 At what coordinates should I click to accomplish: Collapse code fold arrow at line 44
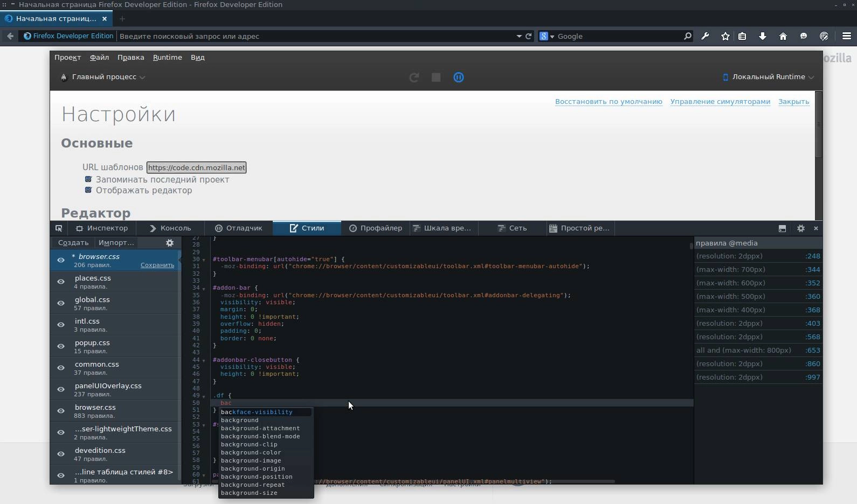[204, 360]
